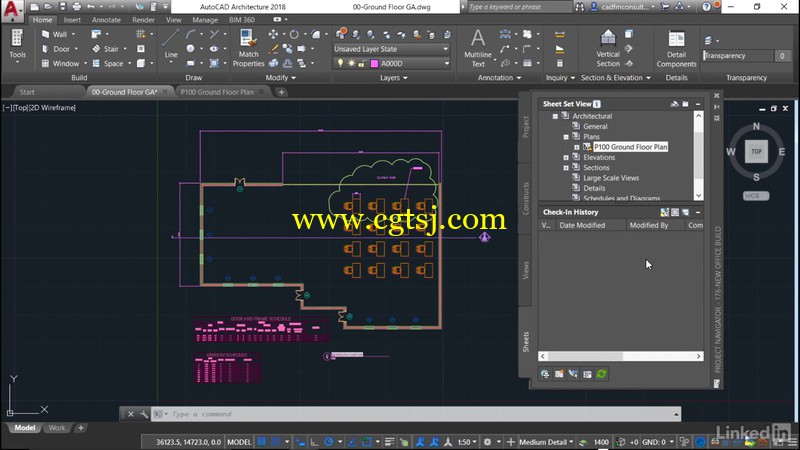Screen dimensions: 800x450
Task: Click the binoculars search icon
Action: (x=580, y=7)
